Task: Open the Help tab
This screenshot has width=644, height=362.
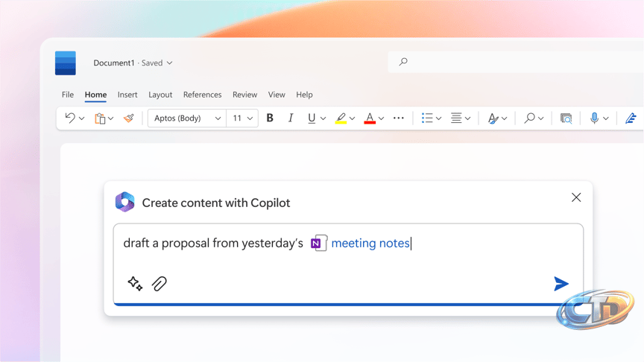Action: click(x=304, y=95)
